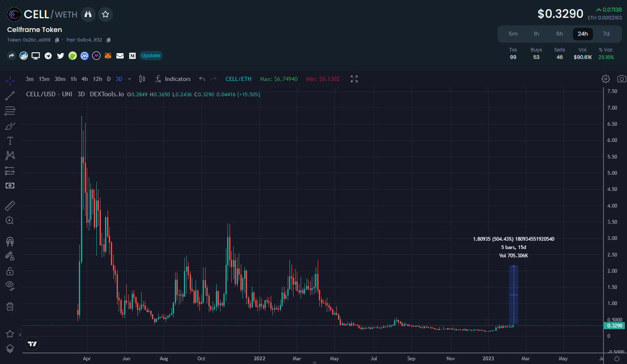Open chart settings gear icon

[606, 79]
